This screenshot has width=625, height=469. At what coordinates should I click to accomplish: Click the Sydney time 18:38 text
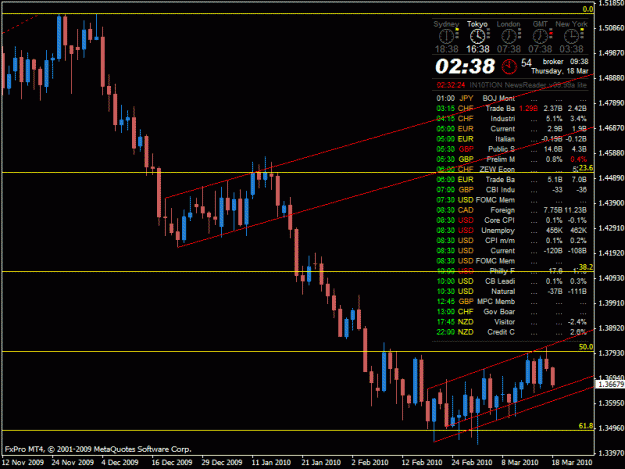tap(446, 49)
